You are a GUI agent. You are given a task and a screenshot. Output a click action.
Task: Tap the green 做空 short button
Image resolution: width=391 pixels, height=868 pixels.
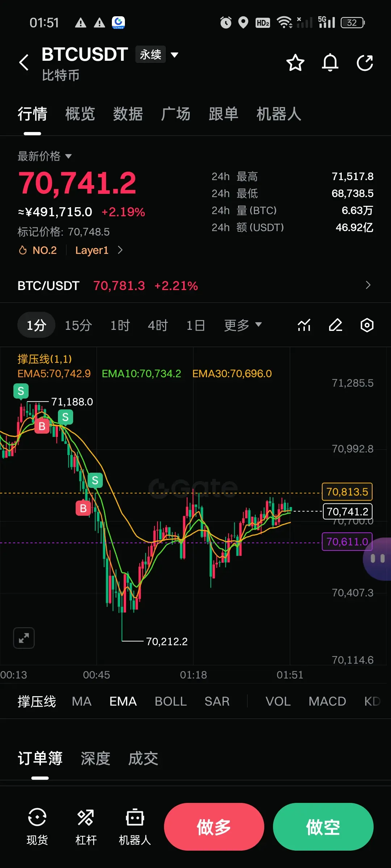323,827
